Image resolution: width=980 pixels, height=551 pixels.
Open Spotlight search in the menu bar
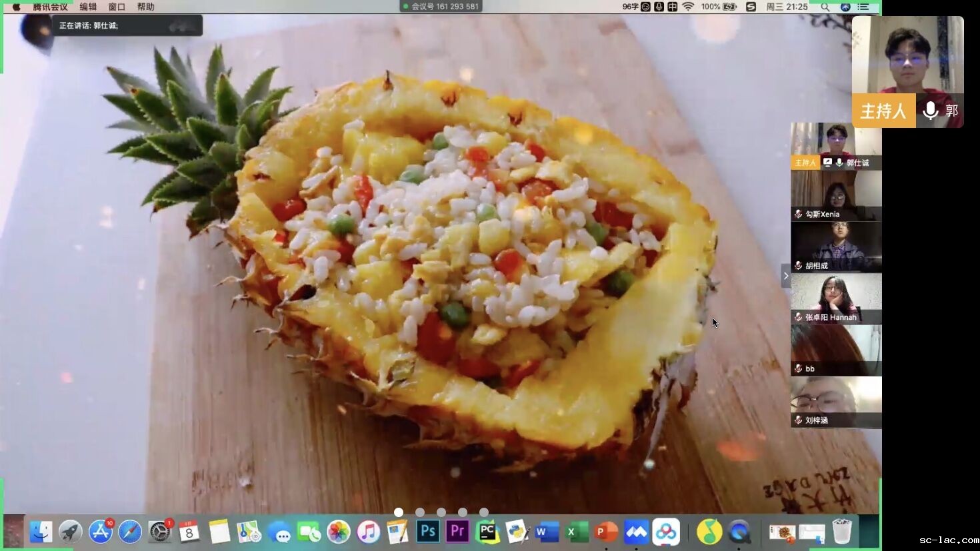click(x=825, y=7)
